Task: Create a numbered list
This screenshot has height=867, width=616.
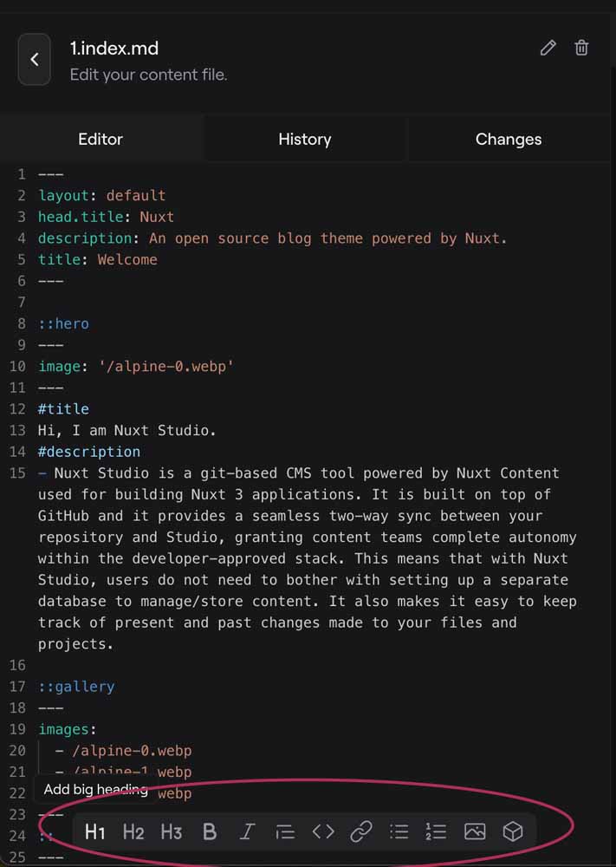Action: pyautogui.click(x=437, y=831)
